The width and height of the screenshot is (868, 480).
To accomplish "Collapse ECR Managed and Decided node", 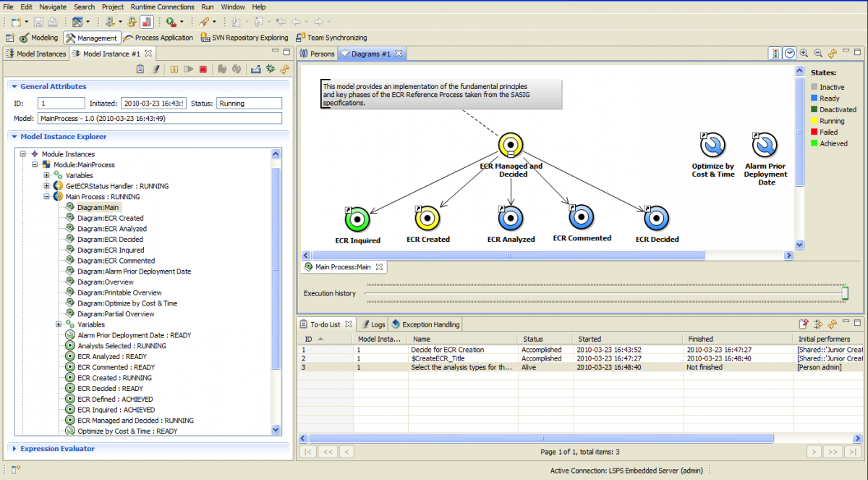I will click(511, 155).
